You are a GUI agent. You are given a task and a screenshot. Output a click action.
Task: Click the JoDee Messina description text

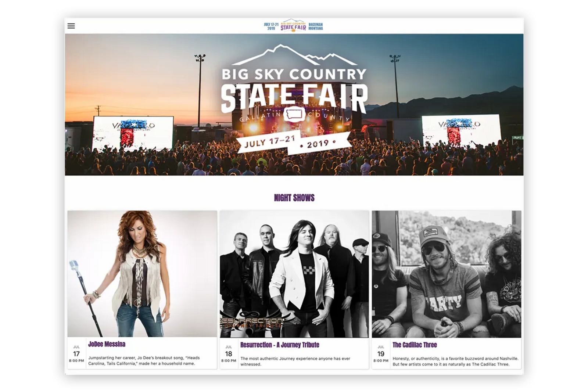pos(144,360)
